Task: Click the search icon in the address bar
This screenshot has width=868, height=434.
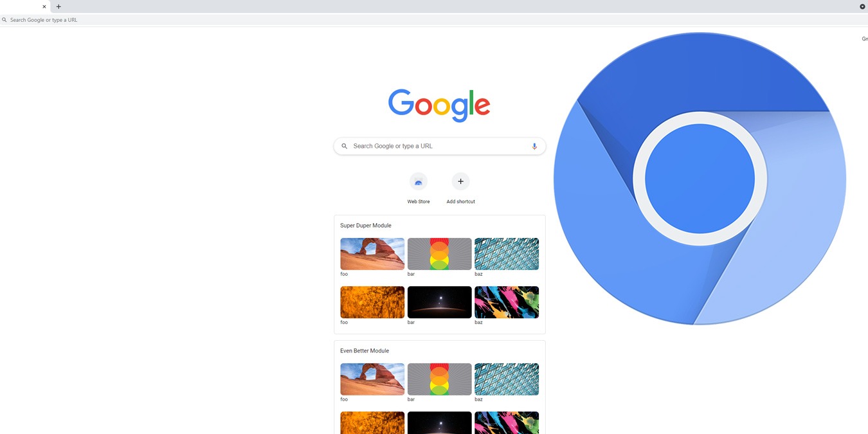Action: pos(5,20)
